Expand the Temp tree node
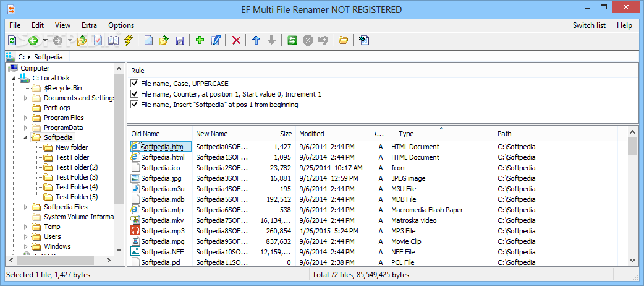The image size is (644, 286). (25, 227)
